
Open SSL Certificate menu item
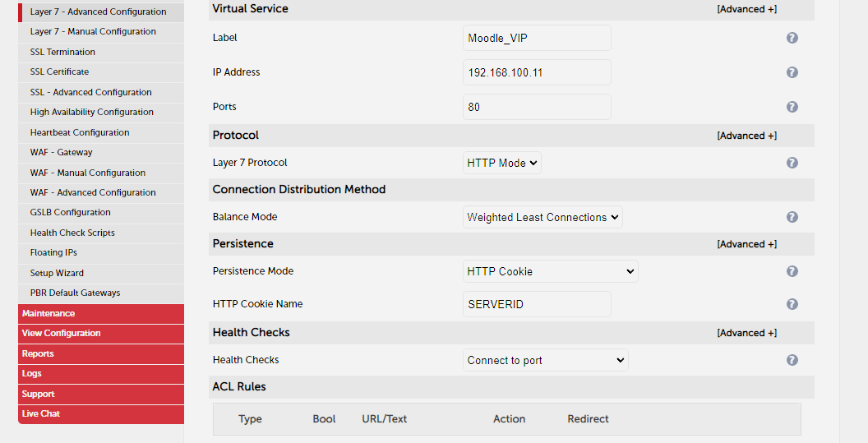click(101, 72)
